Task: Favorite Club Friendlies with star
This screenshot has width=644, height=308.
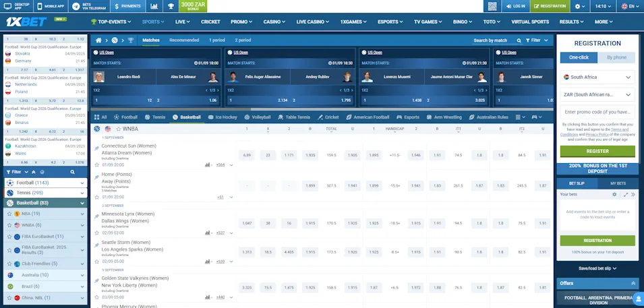Action: (9, 264)
